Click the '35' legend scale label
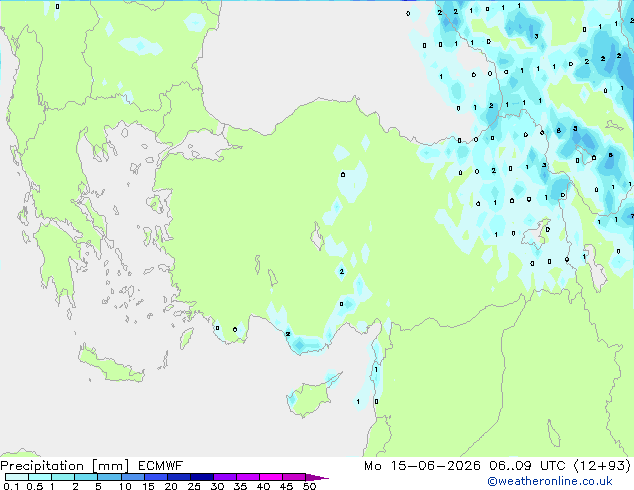 coord(240,486)
